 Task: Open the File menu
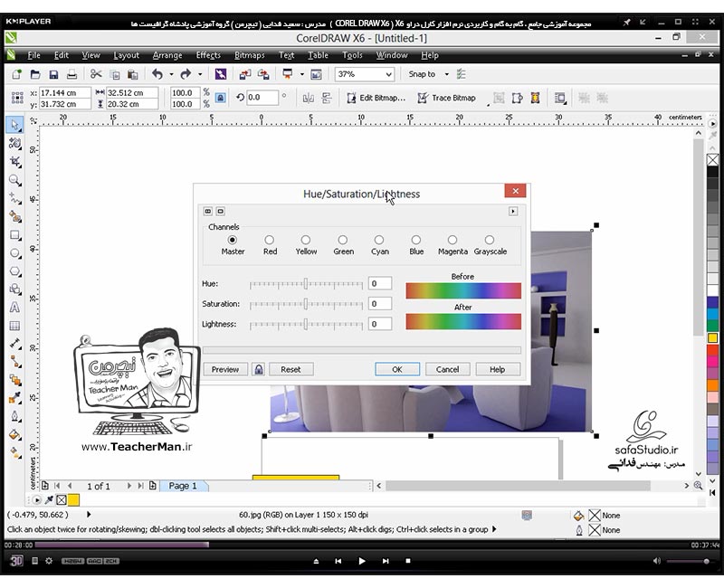tap(33, 55)
